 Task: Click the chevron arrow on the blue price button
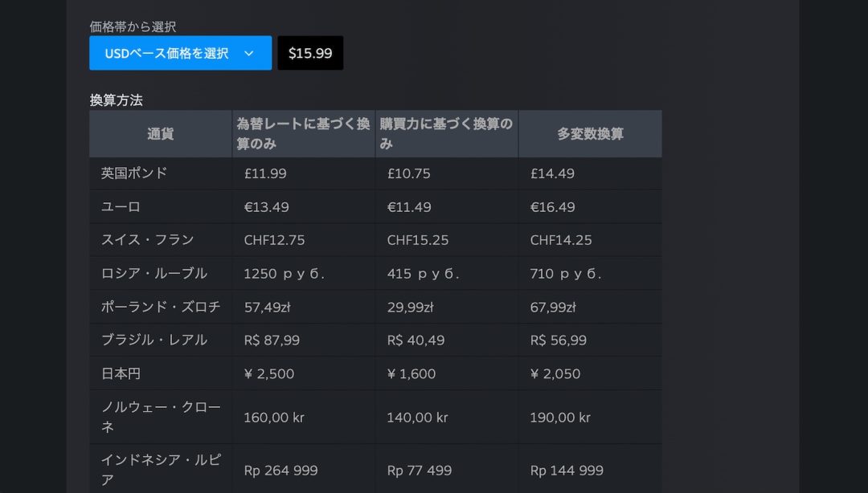tap(249, 53)
